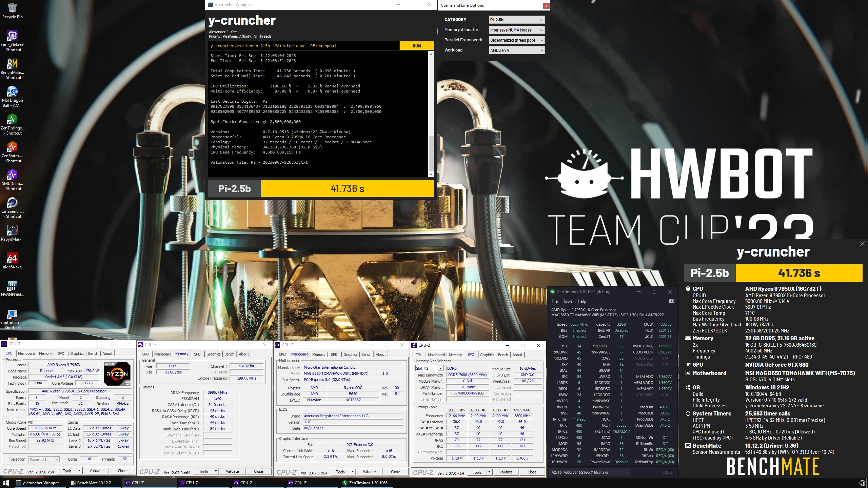Viewport: 868px width, 488px height.
Task: Open SMUDebug shortcut desktop icon
Action: 12,180
